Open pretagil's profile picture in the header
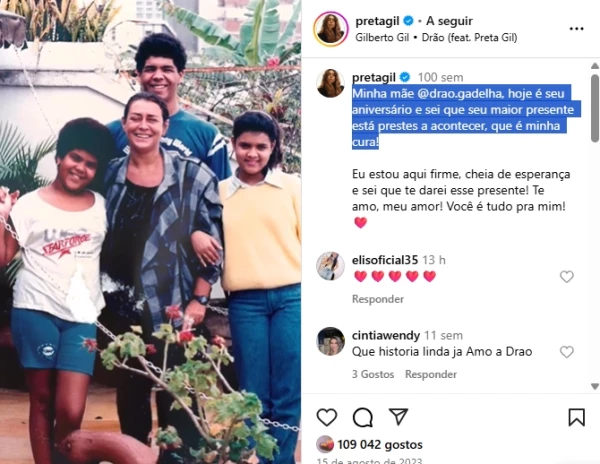This screenshot has height=464, width=600. click(x=331, y=29)
